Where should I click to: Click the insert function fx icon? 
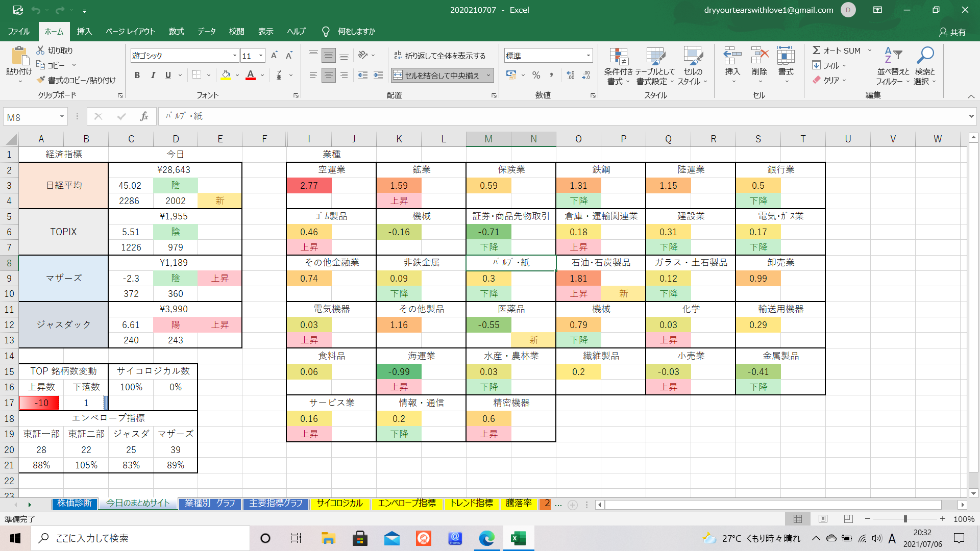pyautogui.click(x=144, y=117)
